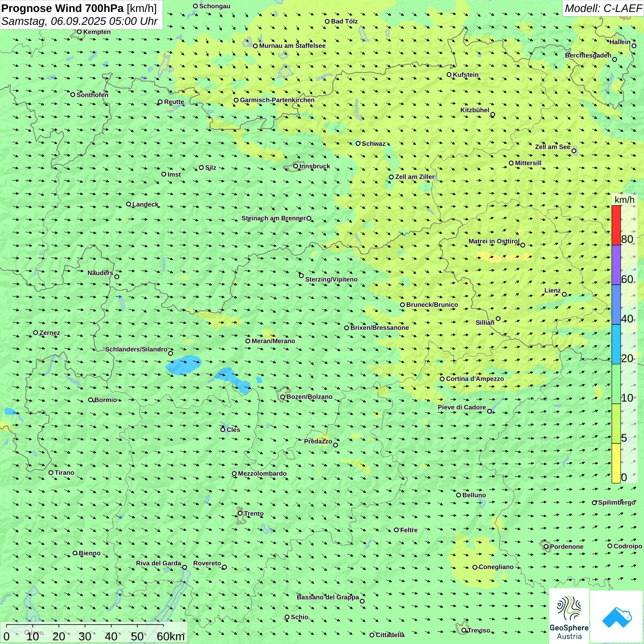
Task: Click the Innsbruck city marker
Action: coord(296,166)
